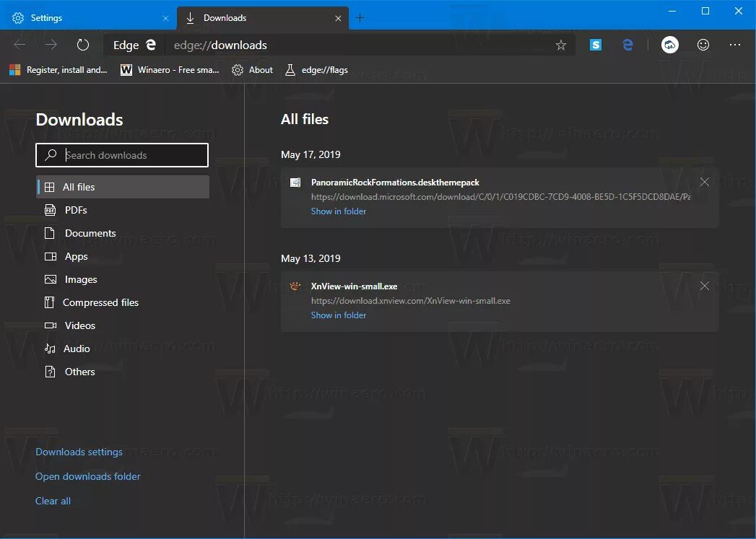Image resolution: width=756 pixels, height=539 pixels.
Task: Open the blue Edge extension icon
Action: pos(627,45)
